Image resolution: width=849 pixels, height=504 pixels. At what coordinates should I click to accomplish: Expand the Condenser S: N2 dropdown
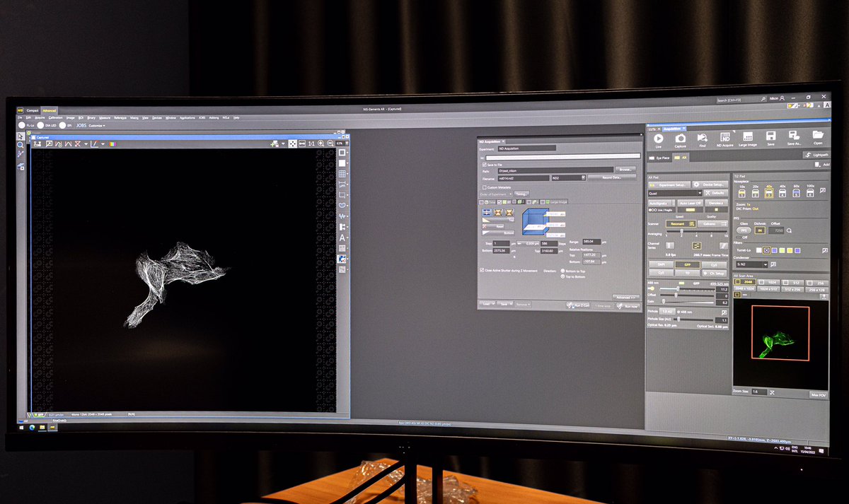click(752, 264)
